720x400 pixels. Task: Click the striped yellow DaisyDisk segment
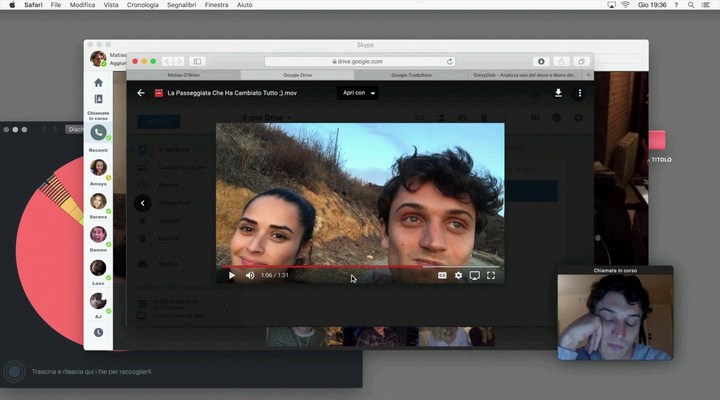point(54,191)
